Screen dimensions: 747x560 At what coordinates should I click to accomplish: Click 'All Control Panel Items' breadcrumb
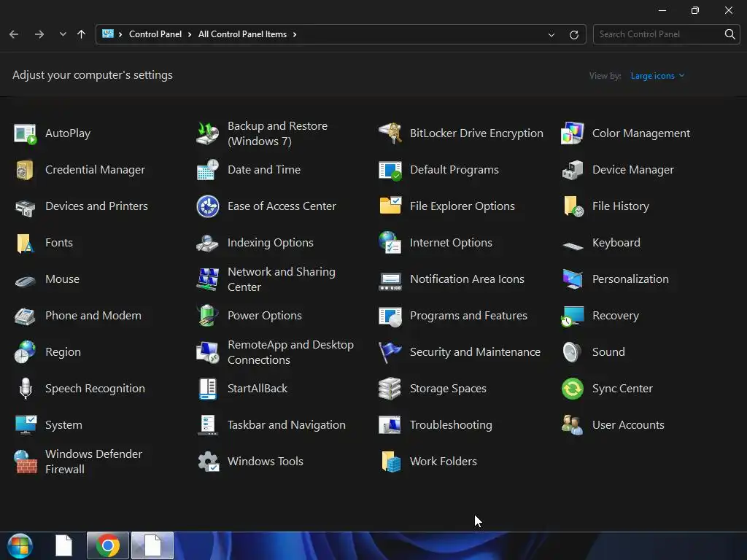[x=242, y=34]
